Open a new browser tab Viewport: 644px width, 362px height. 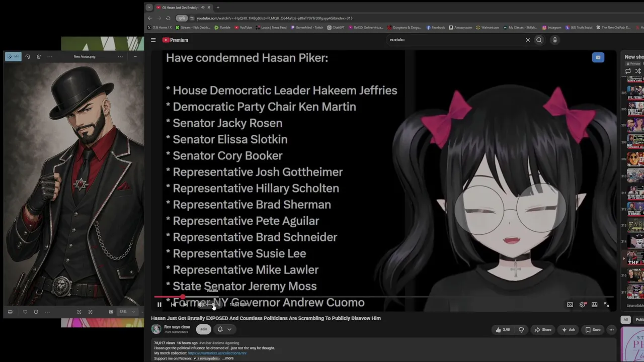(218, 8)
